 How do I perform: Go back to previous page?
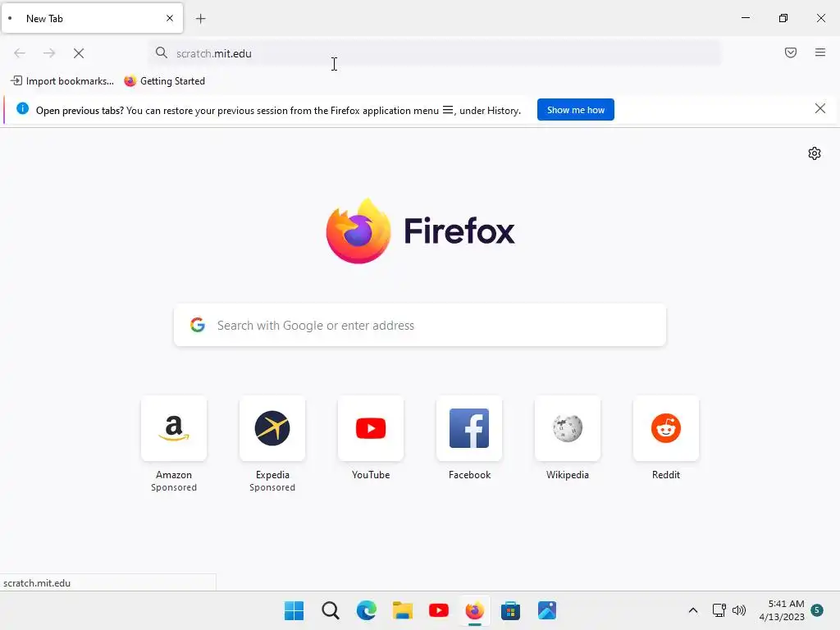point(20,53)
